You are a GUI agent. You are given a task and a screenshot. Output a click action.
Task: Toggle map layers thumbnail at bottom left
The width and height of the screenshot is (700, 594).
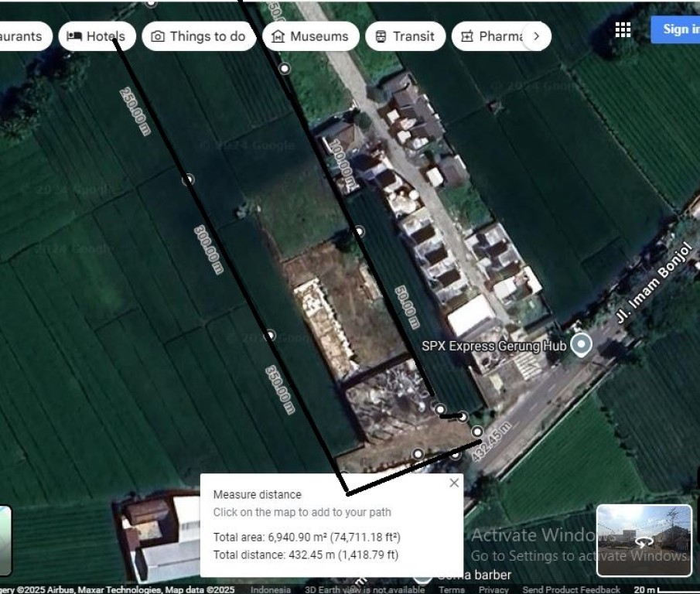point(5,540)
